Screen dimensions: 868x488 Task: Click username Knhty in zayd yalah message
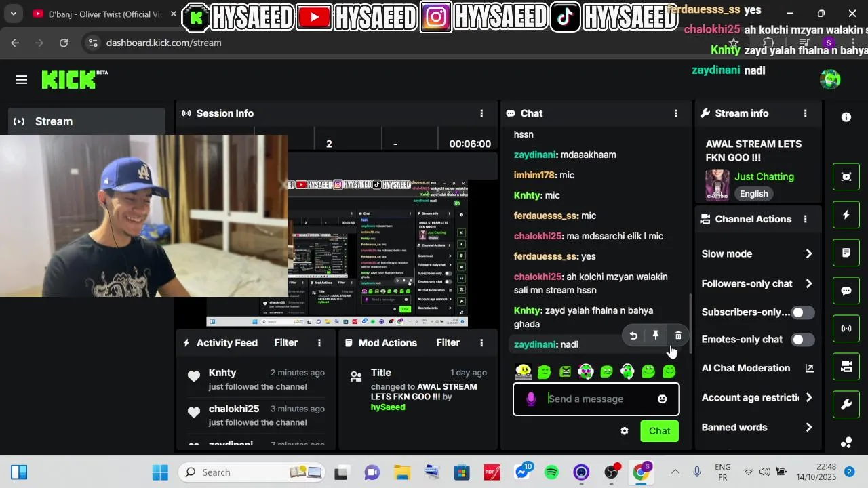tap(528, 310)
